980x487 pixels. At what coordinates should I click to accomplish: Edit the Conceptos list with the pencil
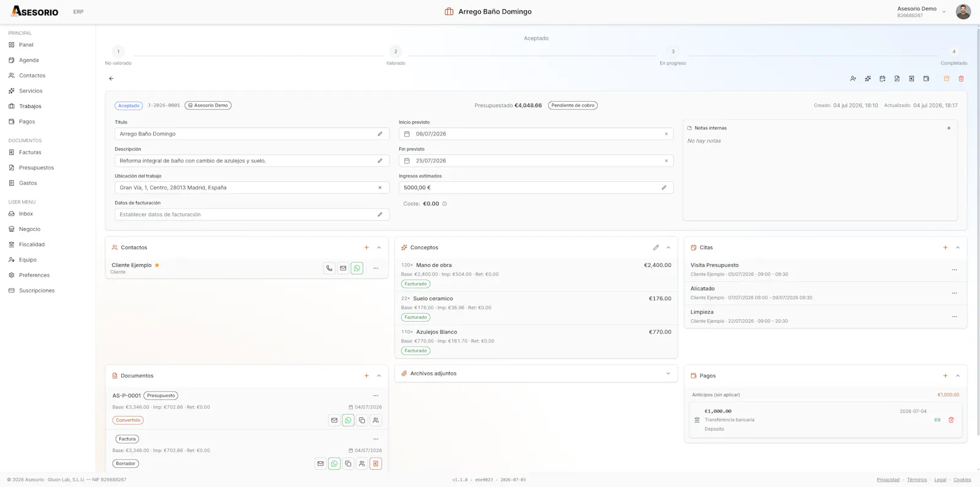click(x=656, y=247)
